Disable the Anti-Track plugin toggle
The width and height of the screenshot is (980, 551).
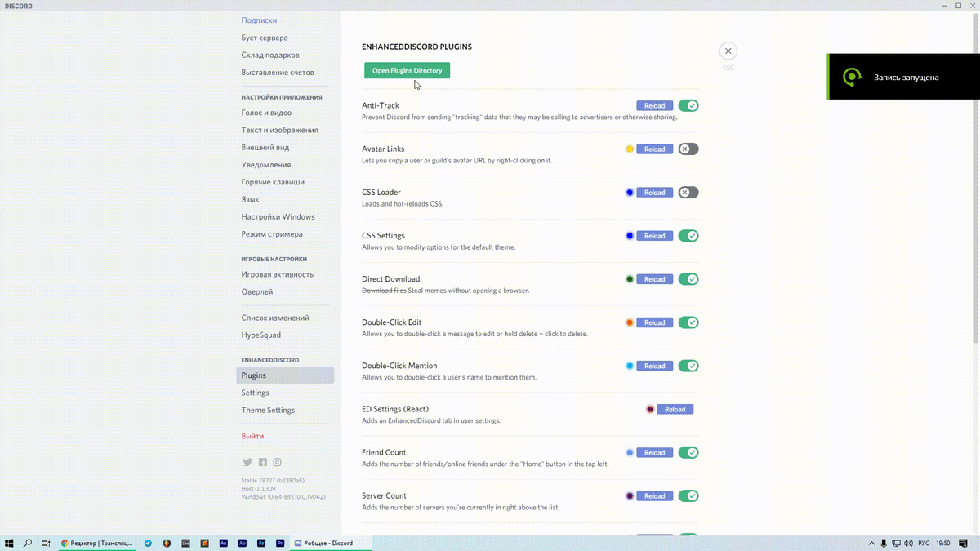click(688, 106)
